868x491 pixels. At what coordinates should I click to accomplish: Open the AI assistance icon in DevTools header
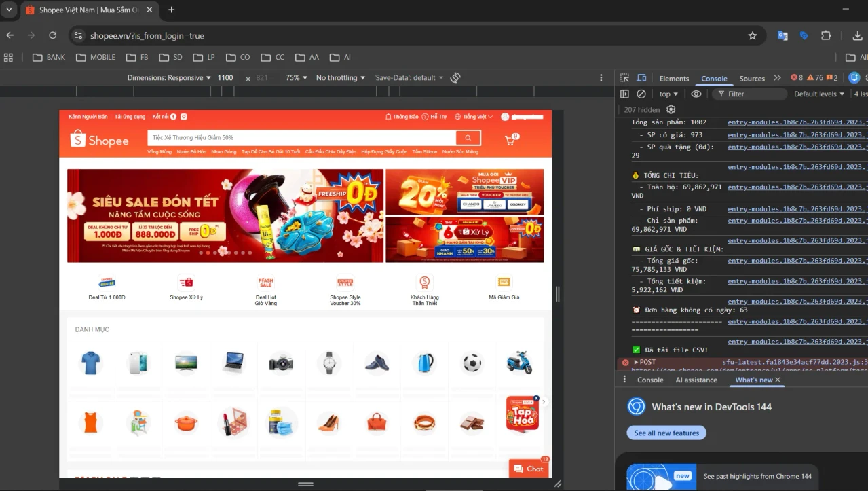coord(854,77)
